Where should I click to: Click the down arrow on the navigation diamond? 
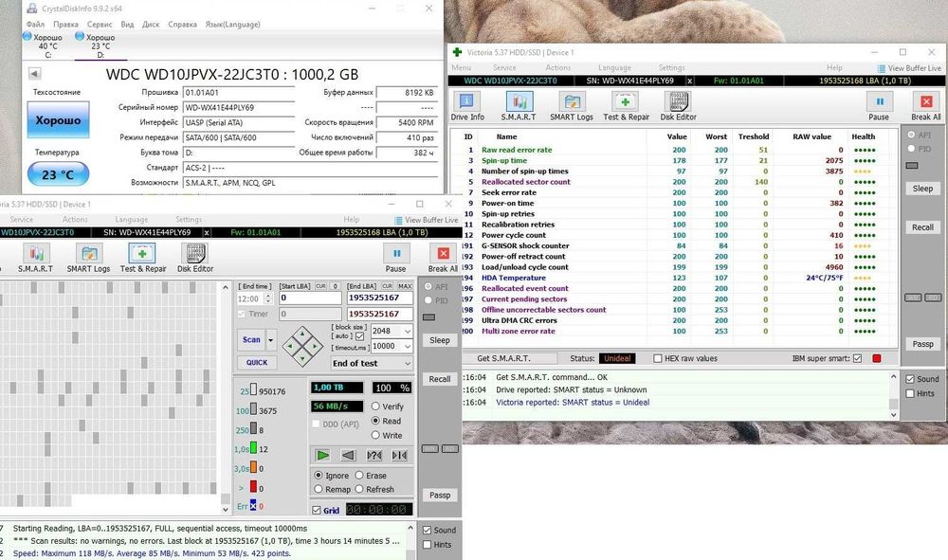pos(303,359)
